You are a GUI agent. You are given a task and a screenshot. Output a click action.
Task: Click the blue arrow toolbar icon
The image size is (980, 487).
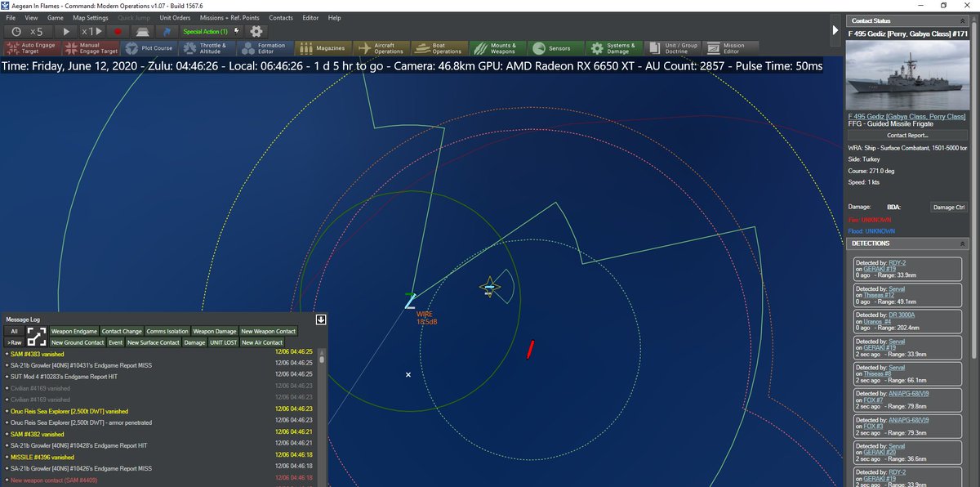click(x=167, y=31)
